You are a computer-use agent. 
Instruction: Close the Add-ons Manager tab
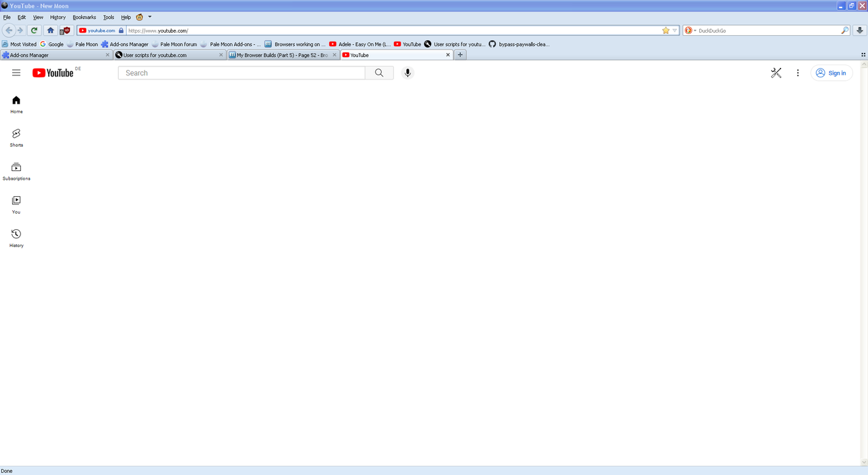[x=107, y=55]
